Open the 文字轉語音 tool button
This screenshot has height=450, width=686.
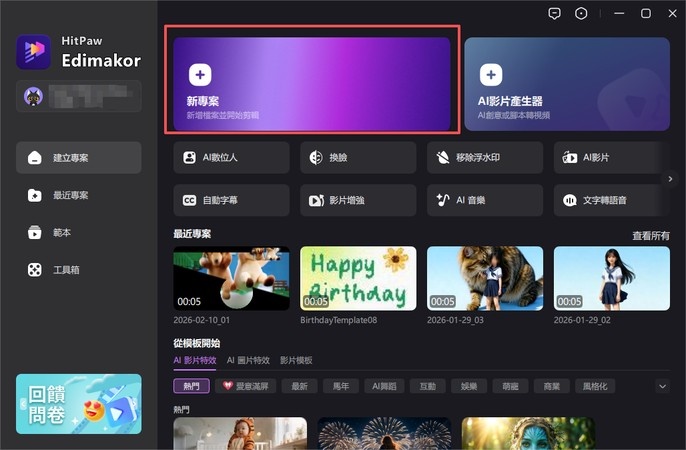(x=612, y=200)
